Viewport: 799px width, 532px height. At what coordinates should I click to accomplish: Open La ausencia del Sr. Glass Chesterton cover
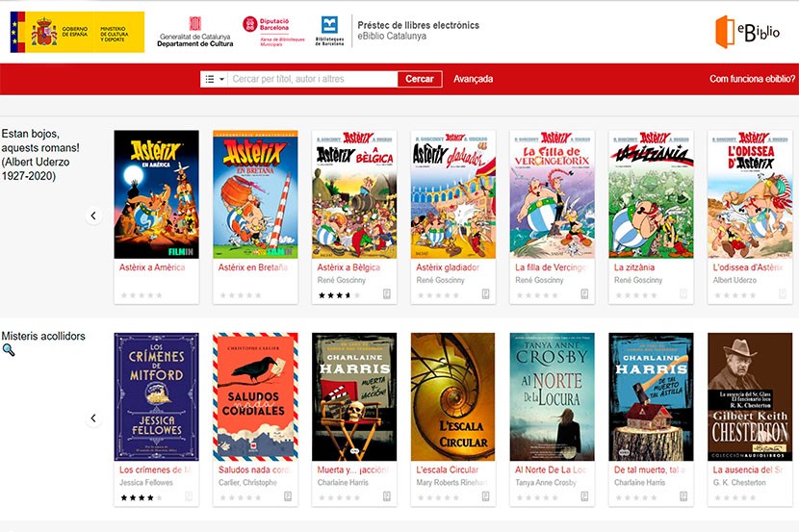click(750, 397)
